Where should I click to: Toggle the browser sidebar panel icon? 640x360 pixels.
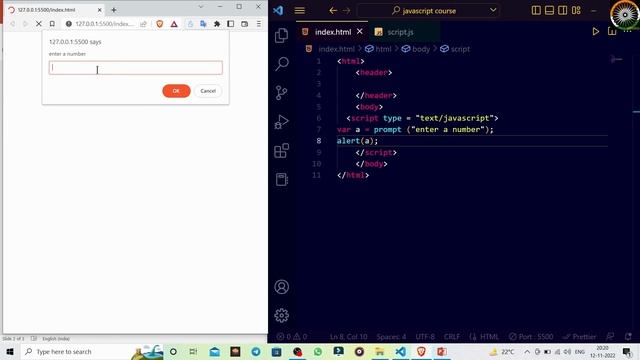point(231,24)
